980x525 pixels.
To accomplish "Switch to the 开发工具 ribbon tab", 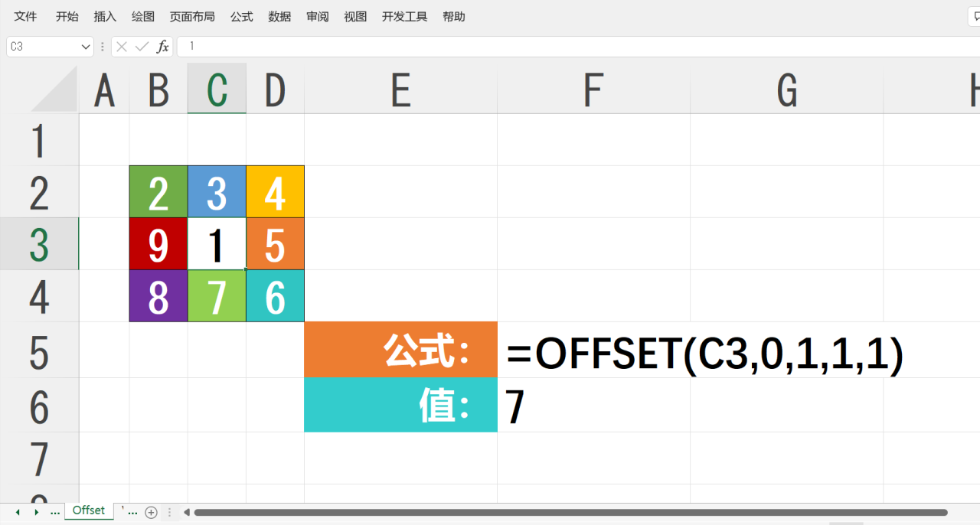I will point(404,16).
